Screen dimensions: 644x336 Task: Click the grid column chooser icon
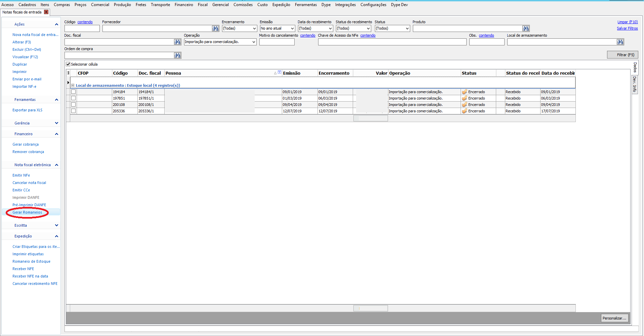point(68,73)
